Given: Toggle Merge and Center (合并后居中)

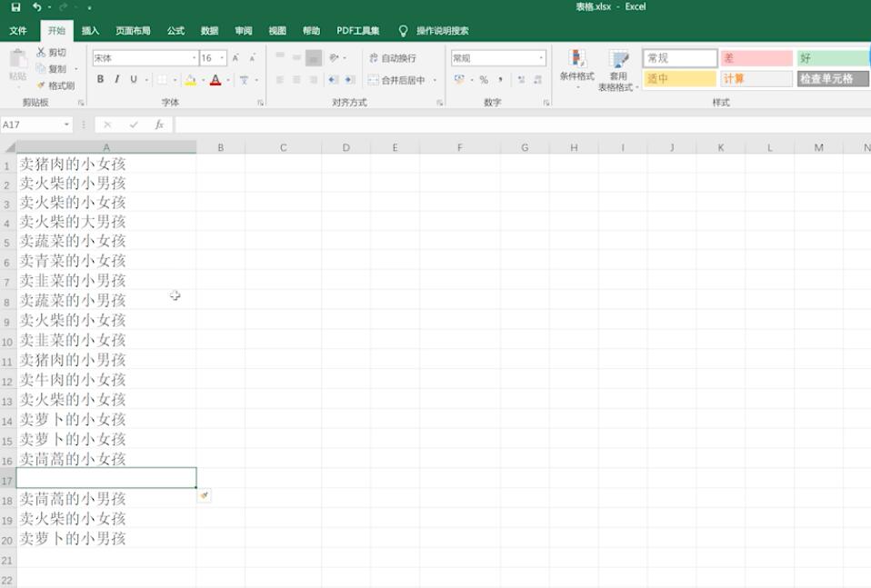Looking at the screenshot, I should [396, 80].
